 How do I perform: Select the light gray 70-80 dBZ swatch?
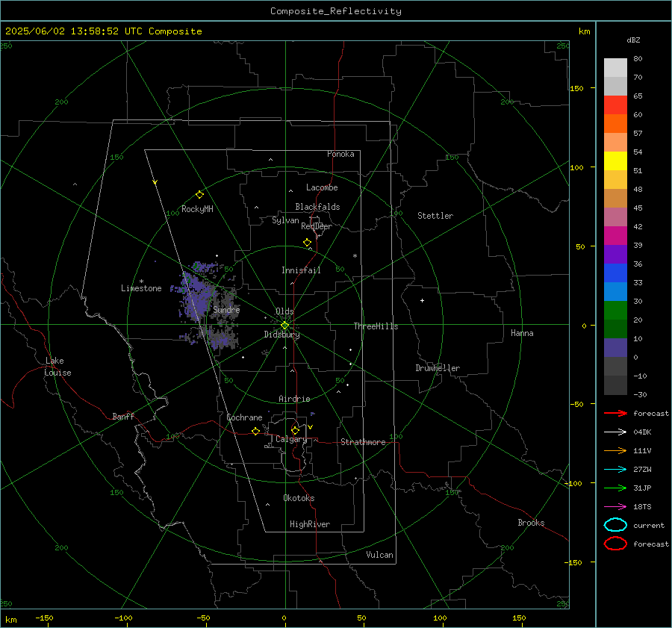click(x=615, y=68)
